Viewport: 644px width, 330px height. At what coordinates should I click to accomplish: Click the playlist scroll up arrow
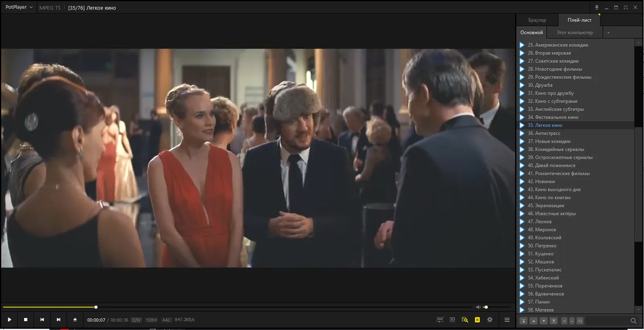638,42
